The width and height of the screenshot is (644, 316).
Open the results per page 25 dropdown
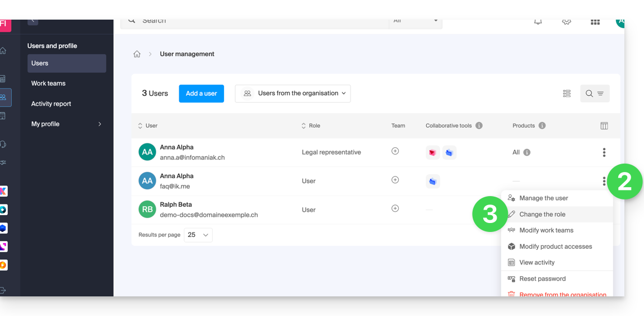198,235
